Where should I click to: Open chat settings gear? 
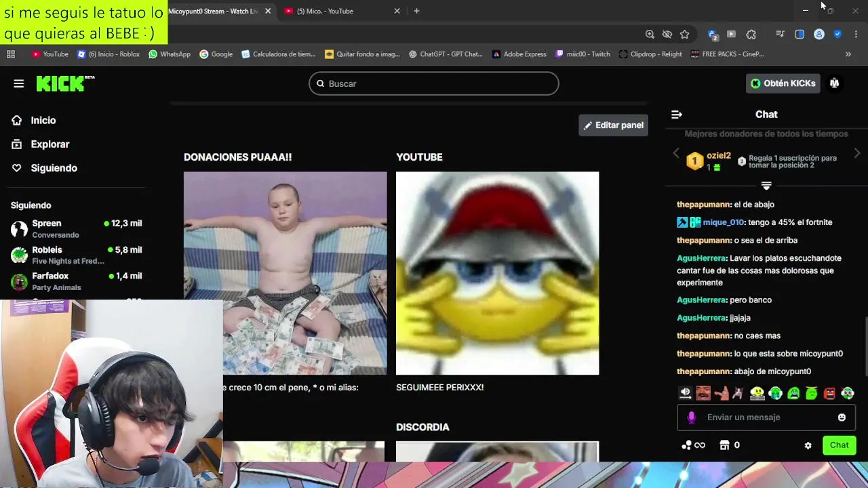coord(808,445)
